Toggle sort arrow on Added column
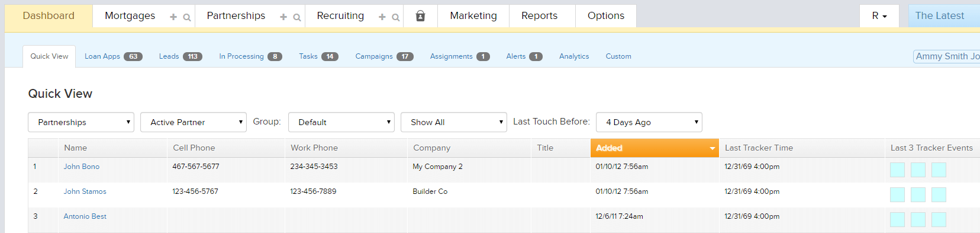980x233 pixels. coord(713,148)
